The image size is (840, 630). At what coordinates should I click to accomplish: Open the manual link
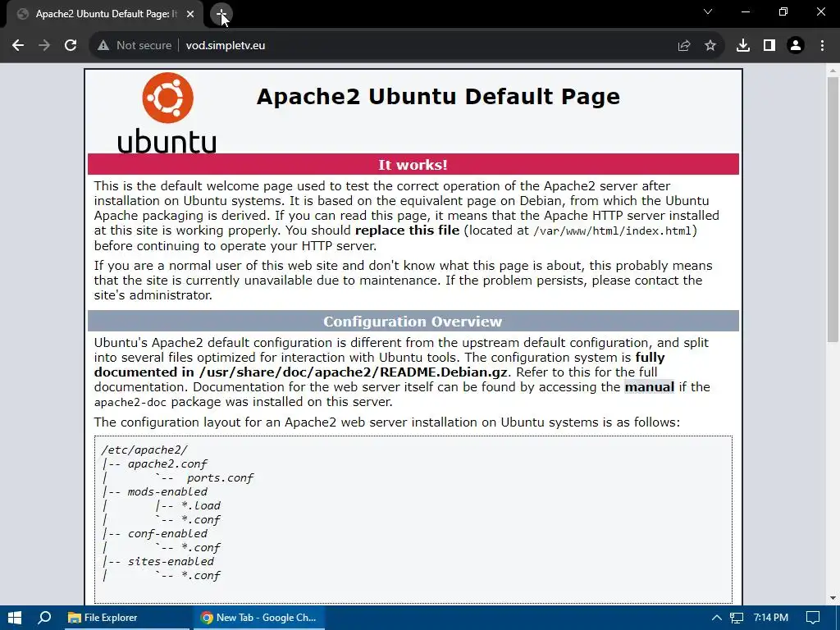pyautogui.click(x=650, y=387)
